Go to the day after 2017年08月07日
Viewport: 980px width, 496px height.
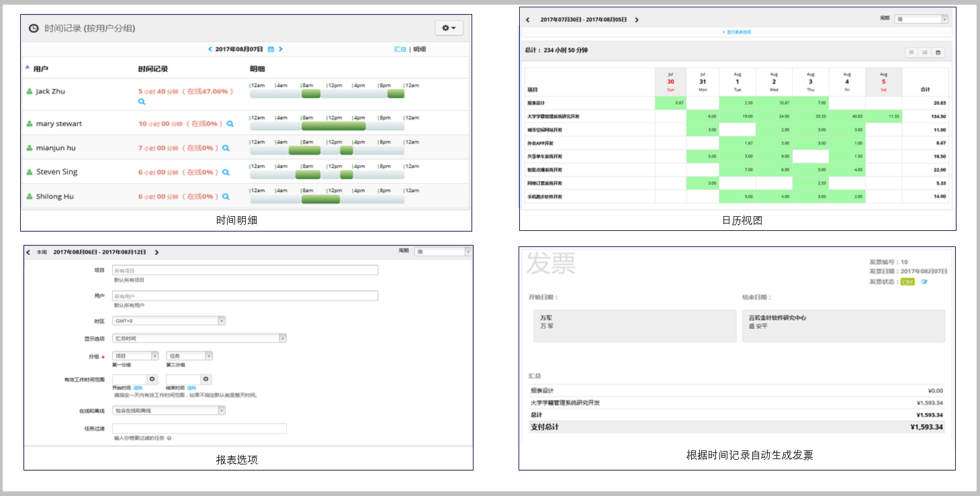(281, 49)
